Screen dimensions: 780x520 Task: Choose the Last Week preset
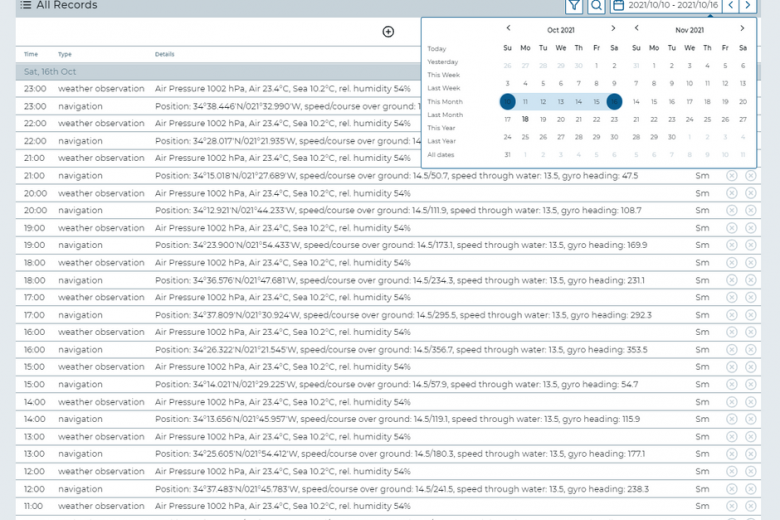click(x=444, y=88)
